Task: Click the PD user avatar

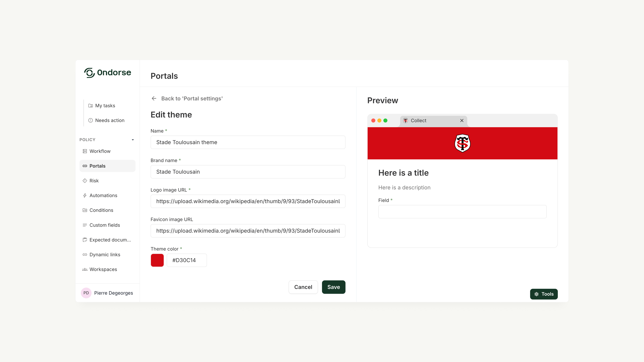Action: click(86, 293)
